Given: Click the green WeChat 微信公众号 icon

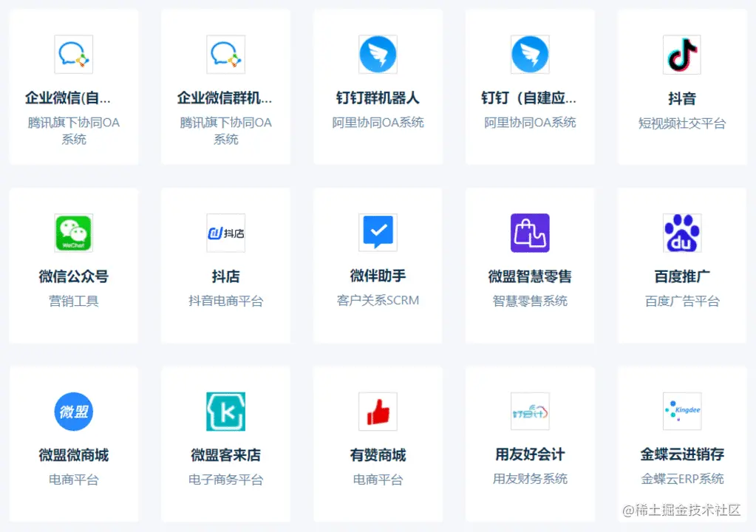Looking at the screenshot, I should click(x=73, y=233).
